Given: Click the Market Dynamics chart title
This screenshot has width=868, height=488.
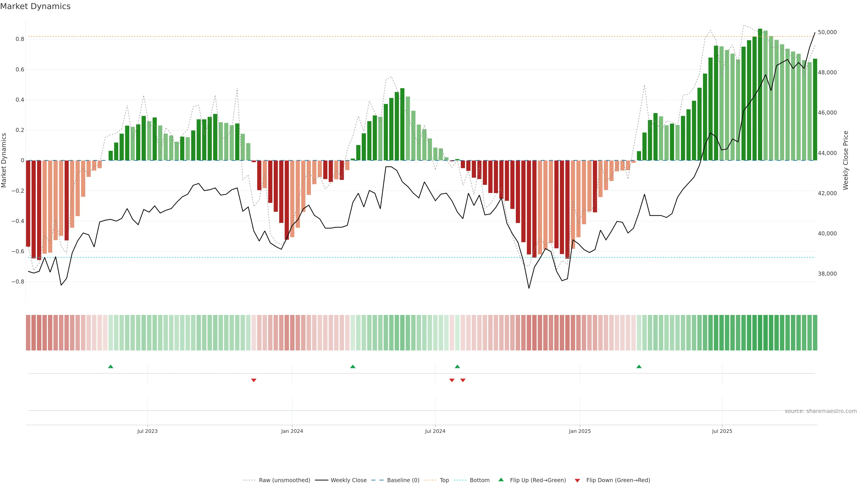Looking at the screenshot, I should 35,6.
